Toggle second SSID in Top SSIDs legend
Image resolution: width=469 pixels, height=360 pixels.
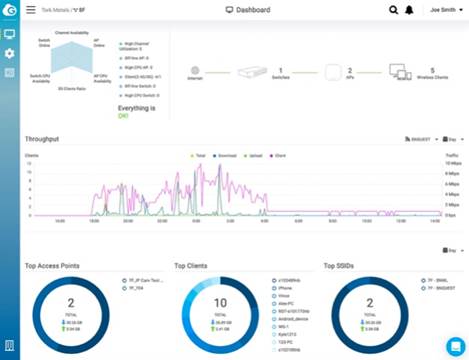click(438, 288)
